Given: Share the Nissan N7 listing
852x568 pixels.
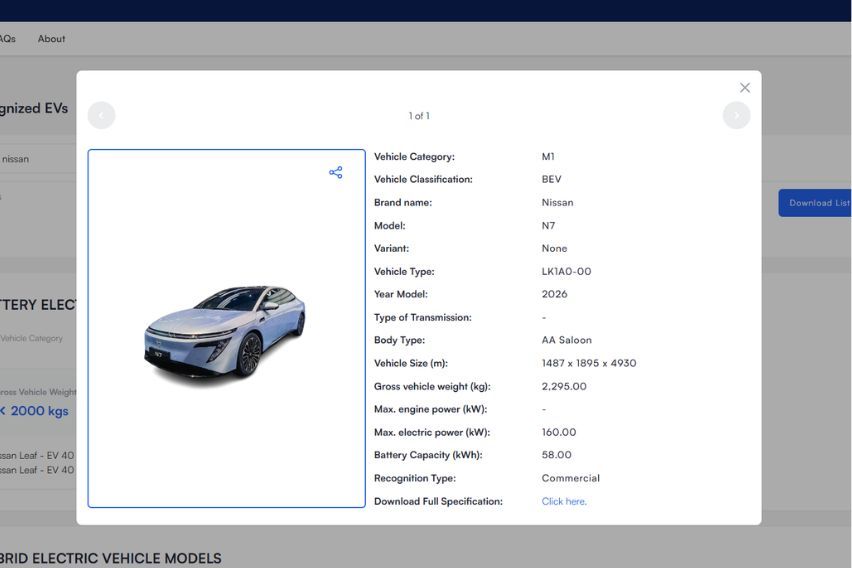Looking at the screenshot, I should click(x=335, y=173).
